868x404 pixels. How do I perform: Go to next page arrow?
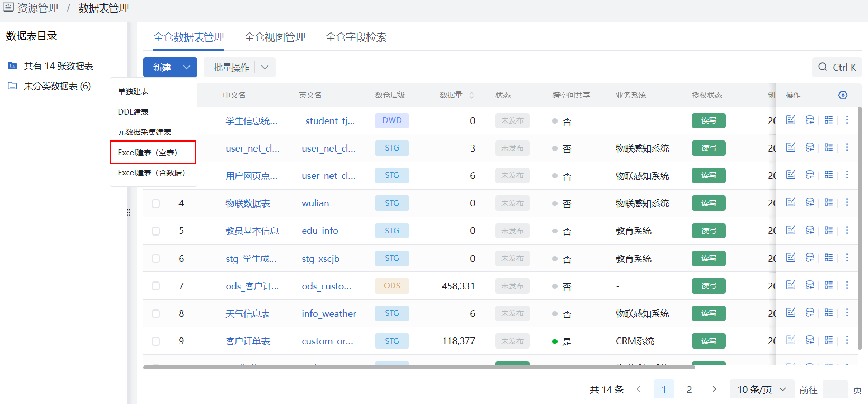point(714,389)
